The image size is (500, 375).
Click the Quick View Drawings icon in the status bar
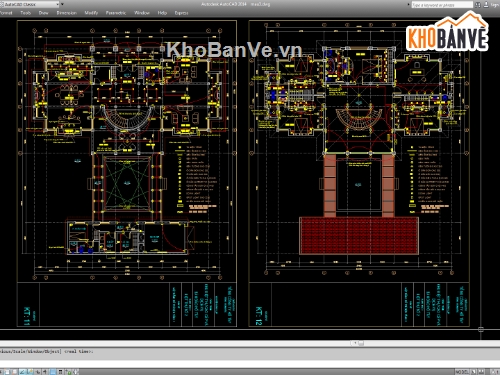[x=481, y=372]
